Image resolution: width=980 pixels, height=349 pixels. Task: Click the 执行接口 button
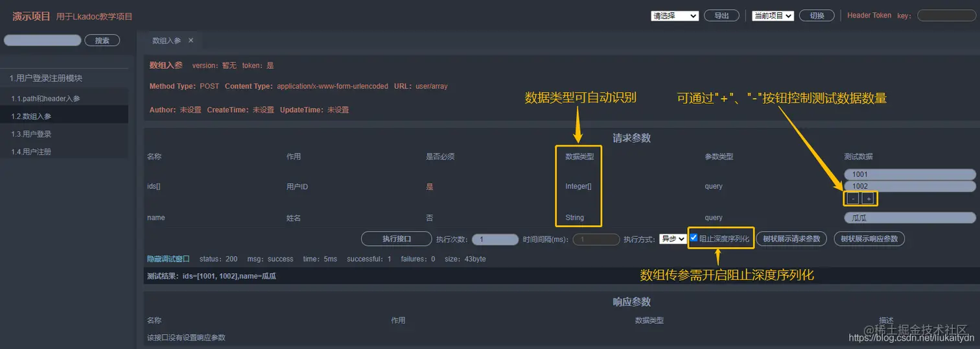[396, 239]
